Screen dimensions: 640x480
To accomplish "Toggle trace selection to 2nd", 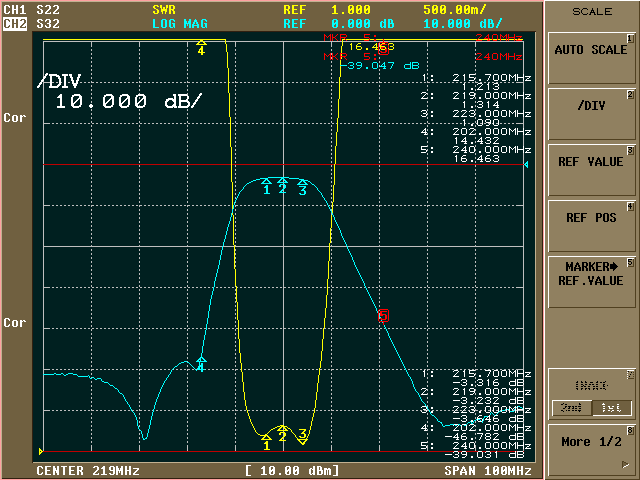I will [567, 408].
